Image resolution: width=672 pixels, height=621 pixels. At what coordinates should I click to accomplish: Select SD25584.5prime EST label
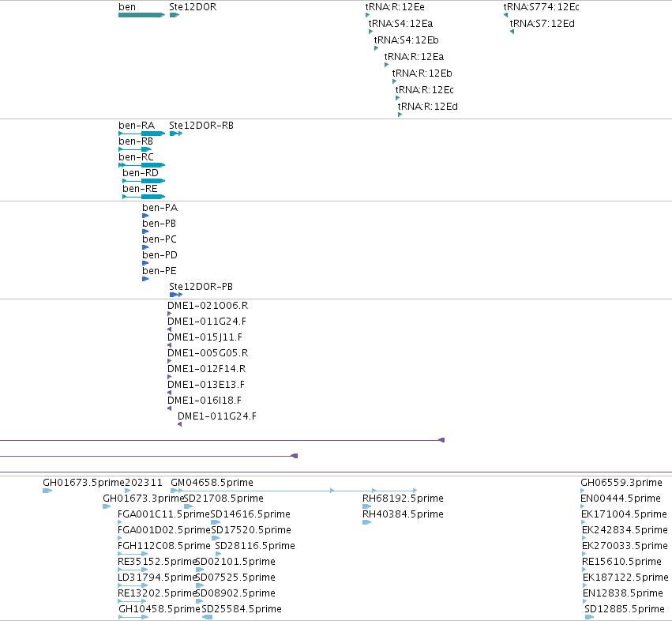242,609
